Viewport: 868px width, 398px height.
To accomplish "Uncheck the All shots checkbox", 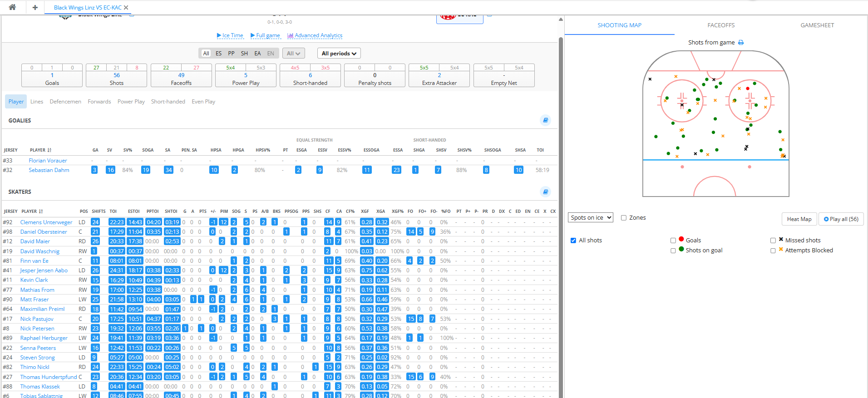I will (573, 241).
